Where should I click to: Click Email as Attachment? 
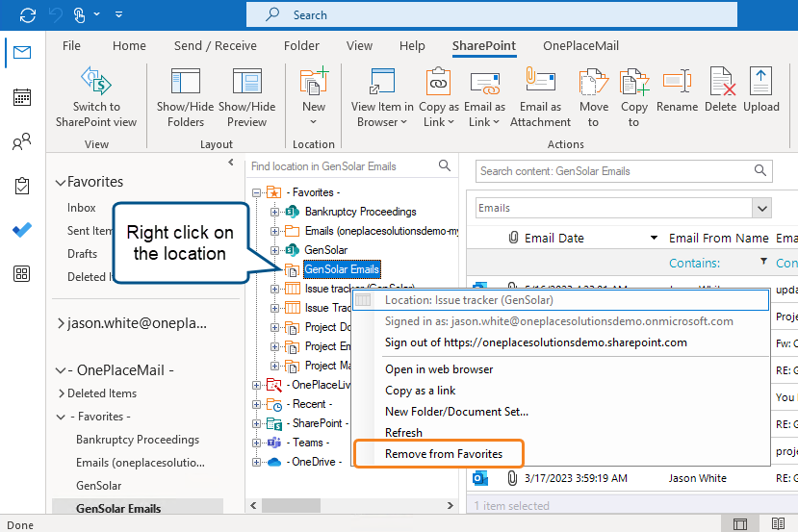click(x=540, y=97)
